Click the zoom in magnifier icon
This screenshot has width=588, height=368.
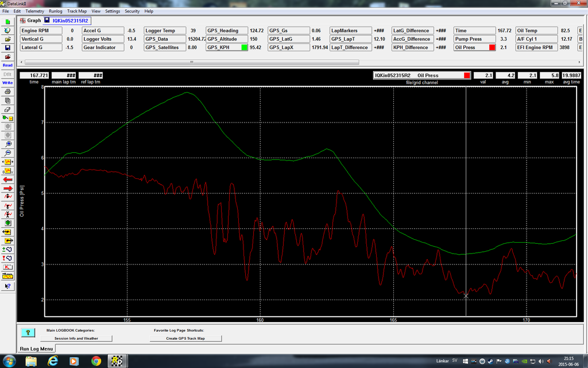[x=8, y=144]
